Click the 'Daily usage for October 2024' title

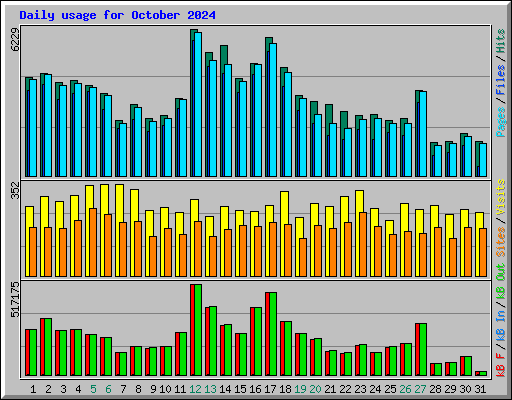[117, 15]
